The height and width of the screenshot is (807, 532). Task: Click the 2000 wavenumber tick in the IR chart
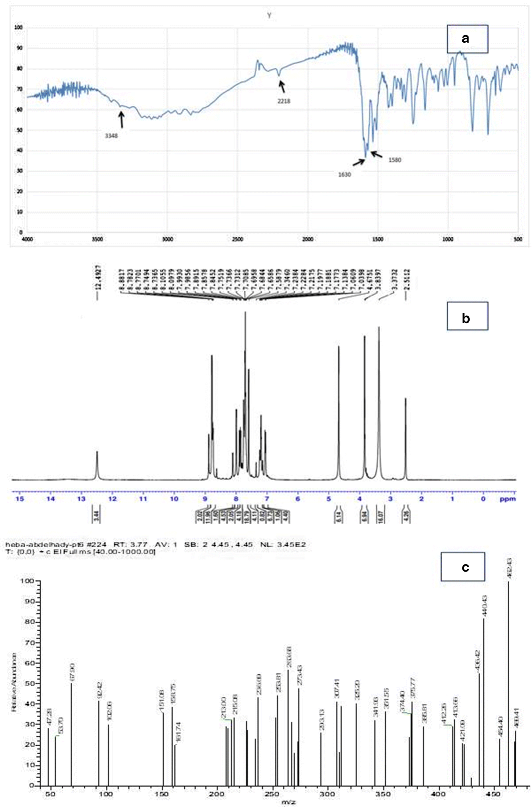(x=308, y=239)
